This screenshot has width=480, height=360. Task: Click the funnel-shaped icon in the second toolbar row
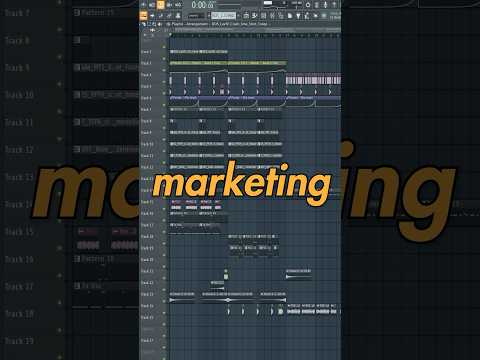[x=298, y=16]
